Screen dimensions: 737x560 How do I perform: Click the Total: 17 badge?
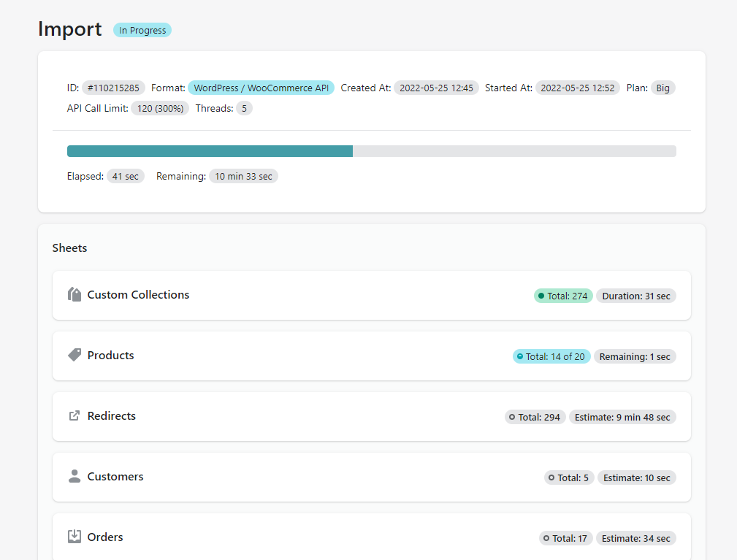[x=565, y=538]
